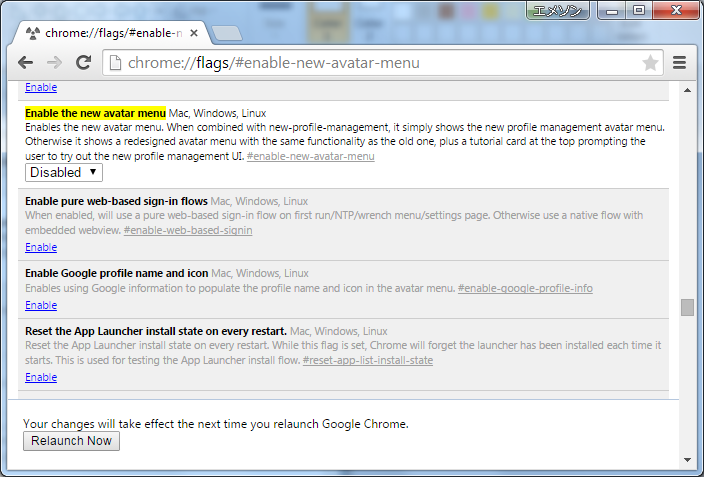The width and height of the screenshot is (704, 477).
Task: Click the vertical scrollbar thumb
Action: [687, 307]
